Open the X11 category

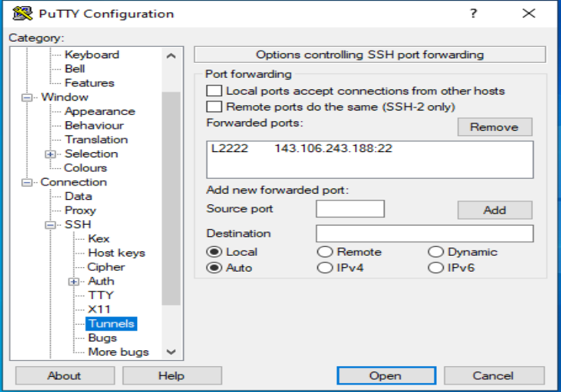coord(99,310)
